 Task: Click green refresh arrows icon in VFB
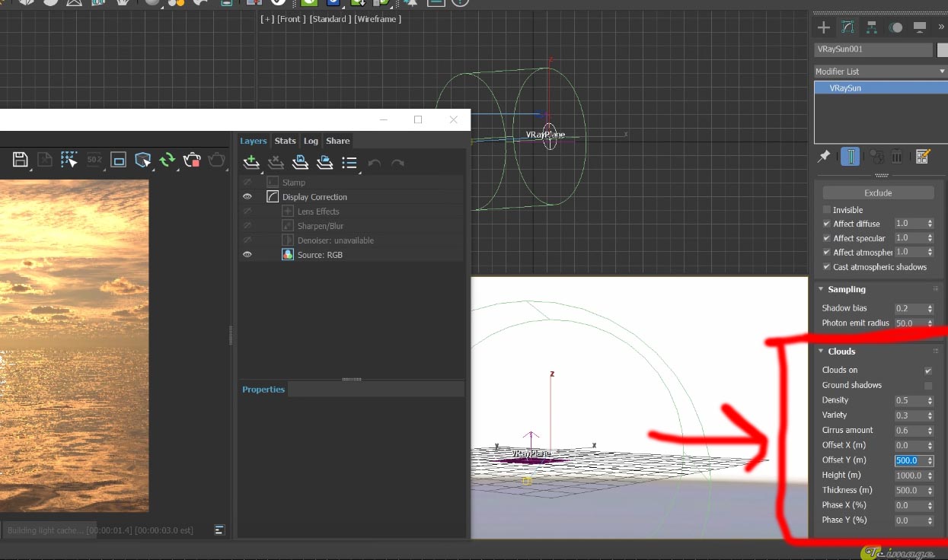pos(168,160)
